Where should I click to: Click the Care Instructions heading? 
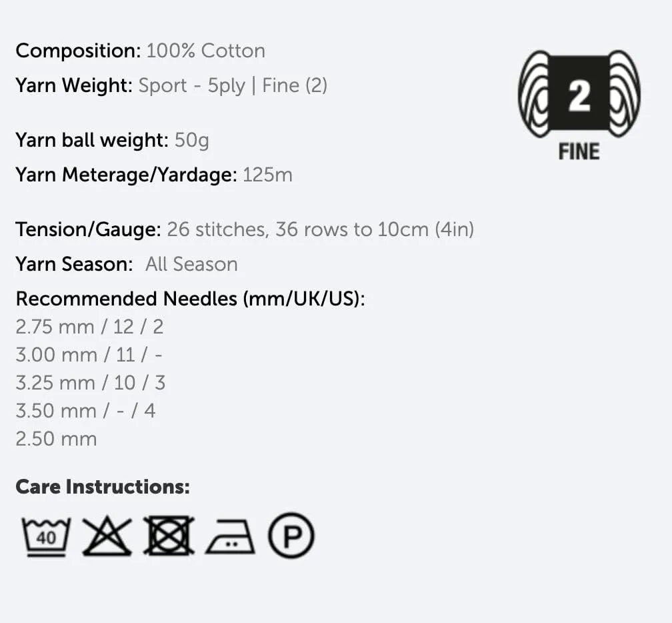(103, 487)
